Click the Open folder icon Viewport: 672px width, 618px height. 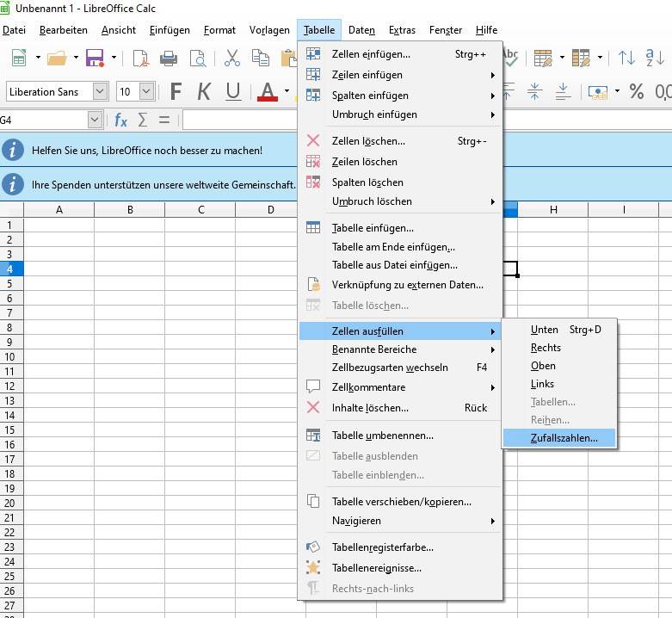[x=57, y=58]
